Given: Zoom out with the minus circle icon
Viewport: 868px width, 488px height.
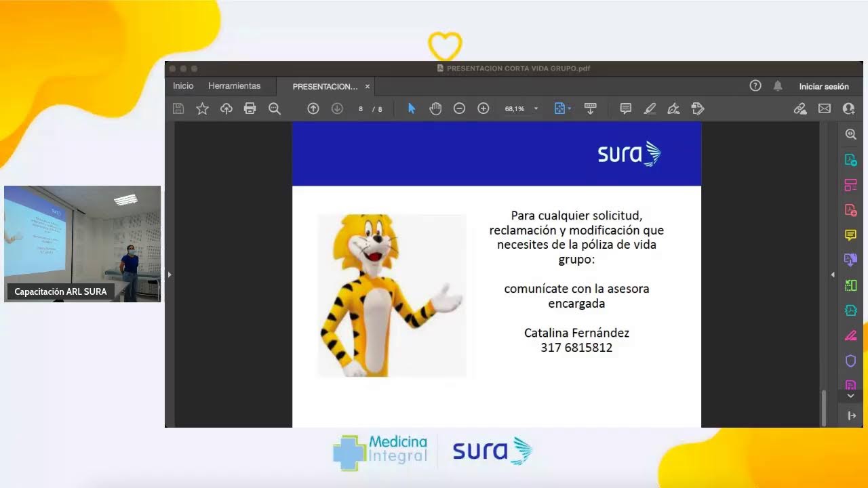Looking at the screenshot, I should point(459,108).
